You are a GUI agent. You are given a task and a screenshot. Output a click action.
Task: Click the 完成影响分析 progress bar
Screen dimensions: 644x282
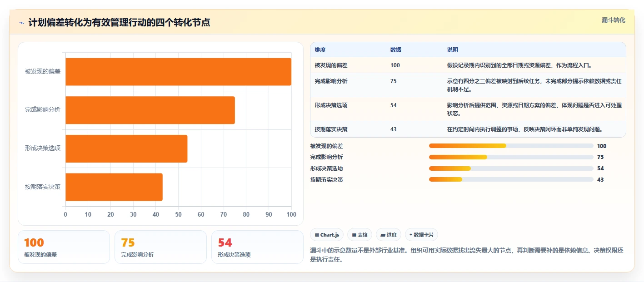pos(511,157)
